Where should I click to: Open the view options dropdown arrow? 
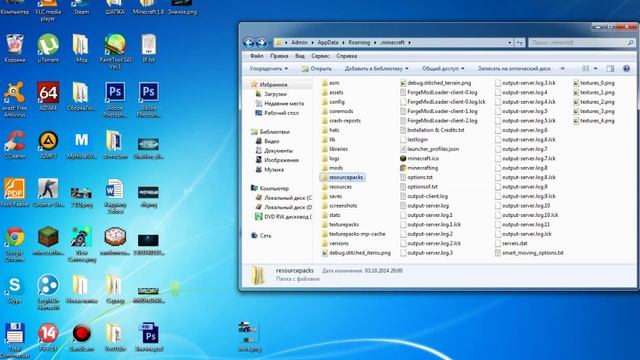596,69
